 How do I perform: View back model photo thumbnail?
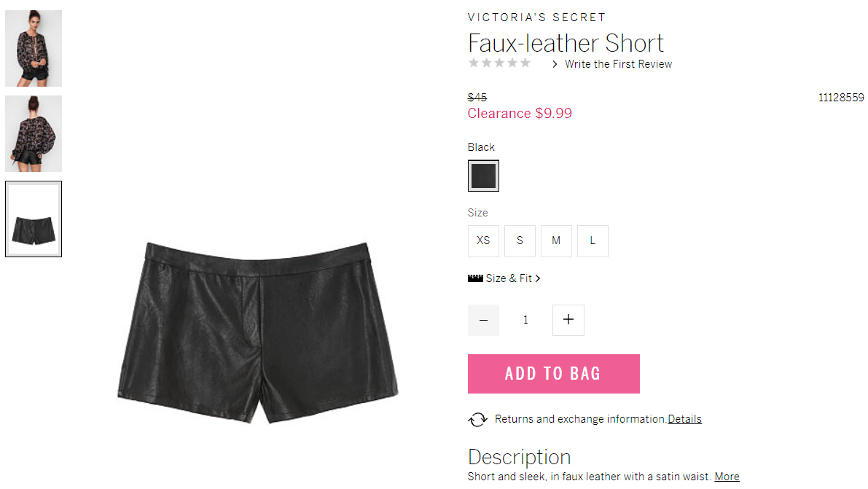tap(34, 133)
